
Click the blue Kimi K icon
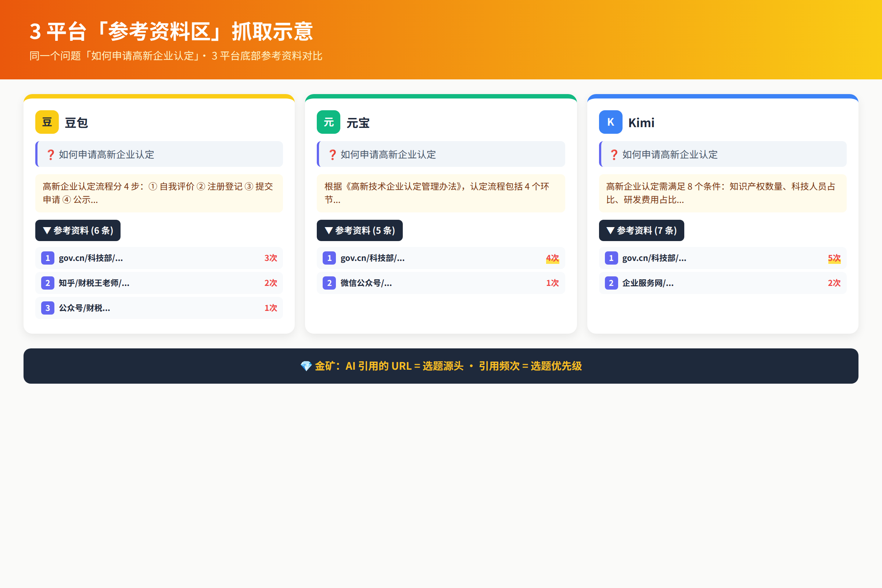(610, 122)
